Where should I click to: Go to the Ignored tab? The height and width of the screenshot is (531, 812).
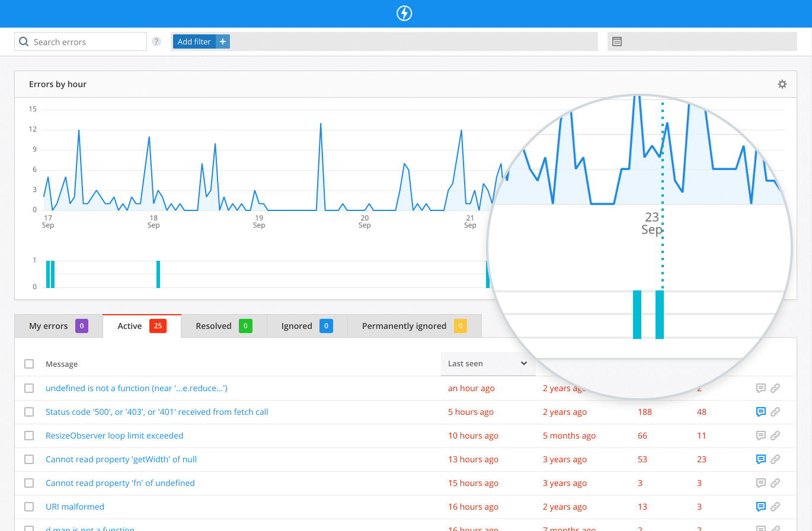click(x=307, y=326)
